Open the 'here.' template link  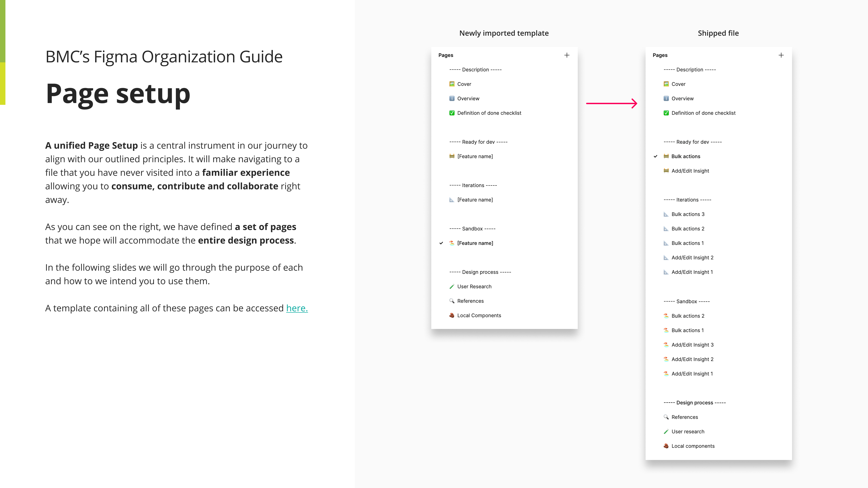[x=297, y=308]
